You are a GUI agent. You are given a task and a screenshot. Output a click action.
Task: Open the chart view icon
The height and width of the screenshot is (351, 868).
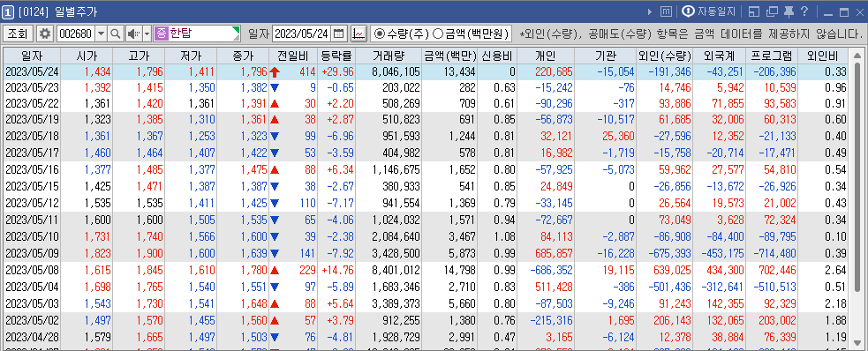[x=359, y=34]
